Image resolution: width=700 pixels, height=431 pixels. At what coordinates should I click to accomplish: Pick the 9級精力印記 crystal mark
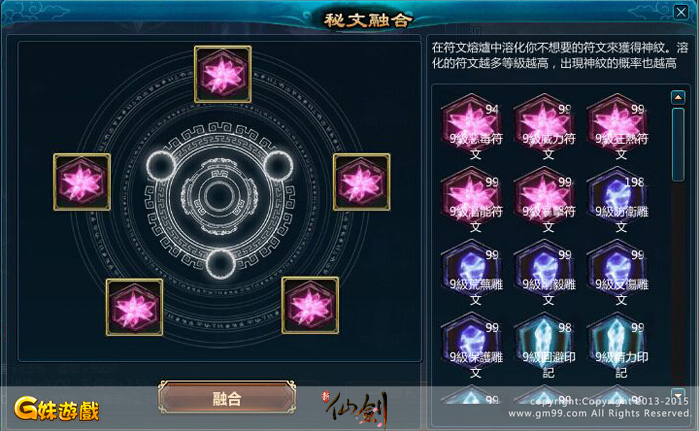tap(617, 342)
